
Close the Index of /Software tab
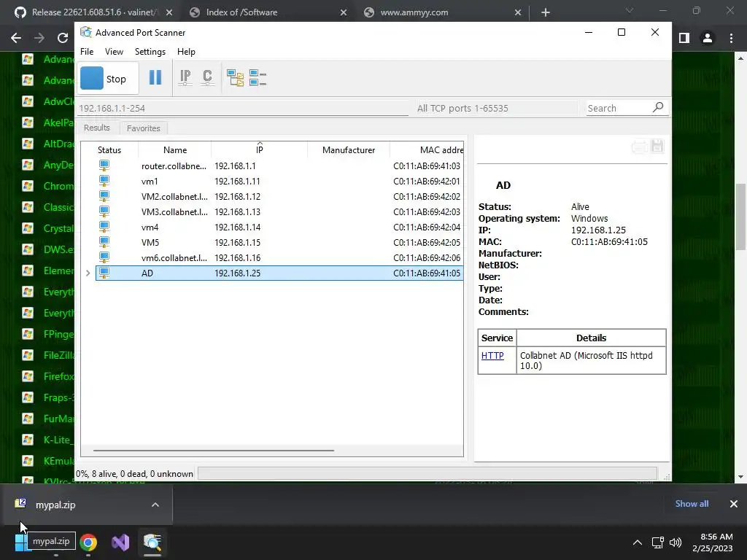[x=344, y=12]
